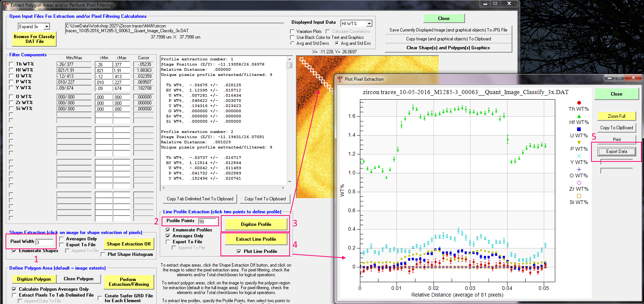Viewport: 644px width, 304px height.
Task: Click the Plot Pixel Extraction window title icon
Action: [340, 79]
